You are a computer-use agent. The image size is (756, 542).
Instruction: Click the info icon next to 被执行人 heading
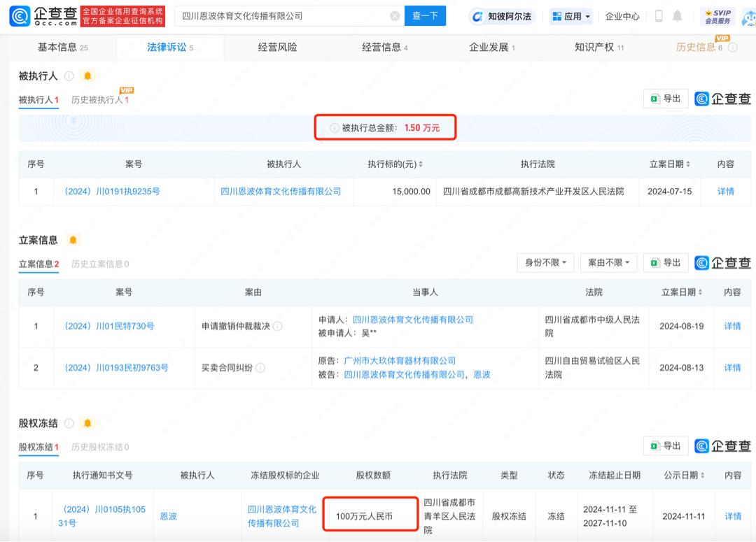[69, 76]
